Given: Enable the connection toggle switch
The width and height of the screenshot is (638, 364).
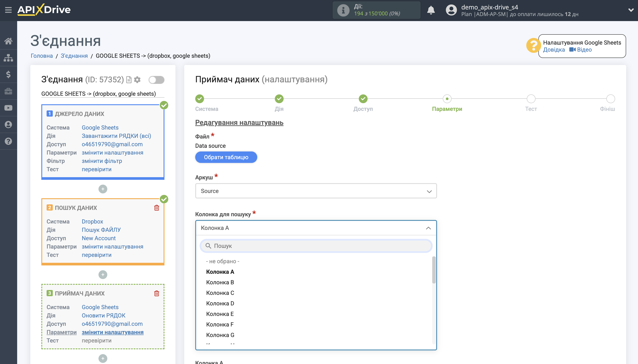Looking at the screenshot, I should tap(157, 79).
